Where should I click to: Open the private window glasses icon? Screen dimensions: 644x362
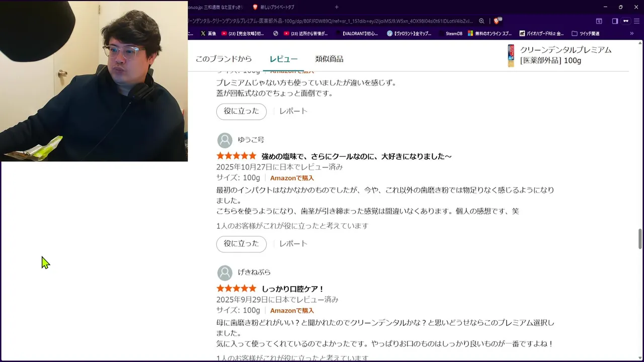click(626, 21)
